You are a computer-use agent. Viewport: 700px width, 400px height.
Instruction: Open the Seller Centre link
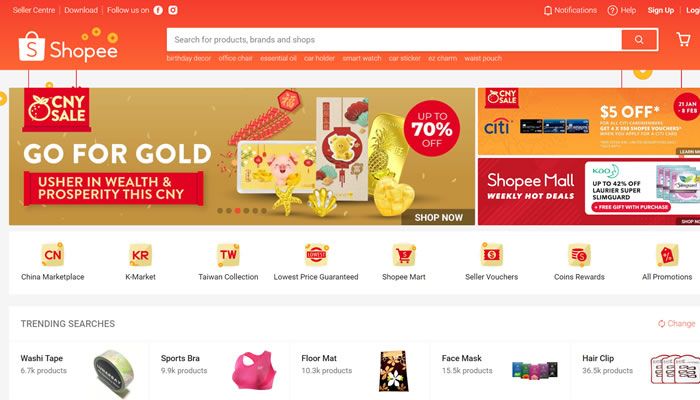coord(34,10)
